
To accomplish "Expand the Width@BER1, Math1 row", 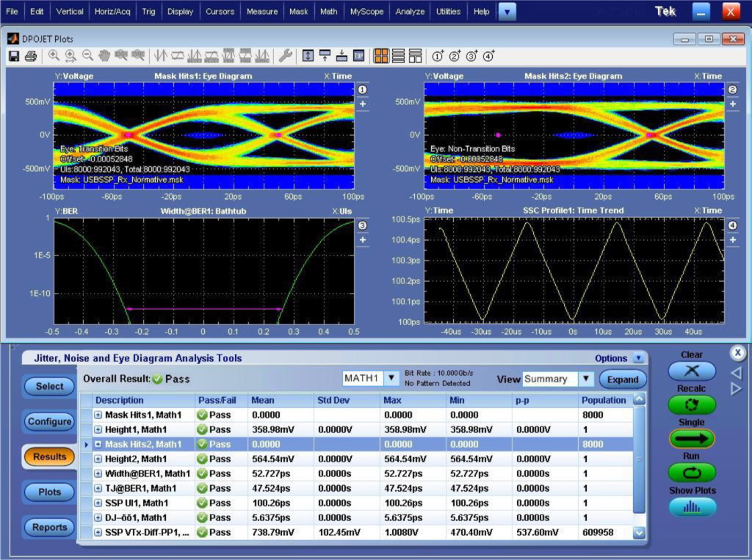I will click(x=98, y=473).
